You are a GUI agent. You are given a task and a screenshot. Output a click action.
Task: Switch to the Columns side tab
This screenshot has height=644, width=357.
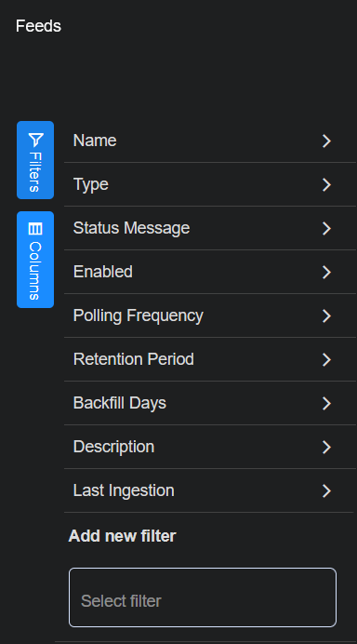[35, 260]
